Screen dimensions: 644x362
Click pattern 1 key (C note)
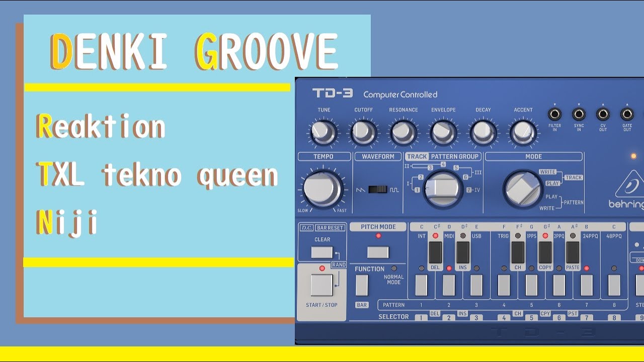coord(421,285)
